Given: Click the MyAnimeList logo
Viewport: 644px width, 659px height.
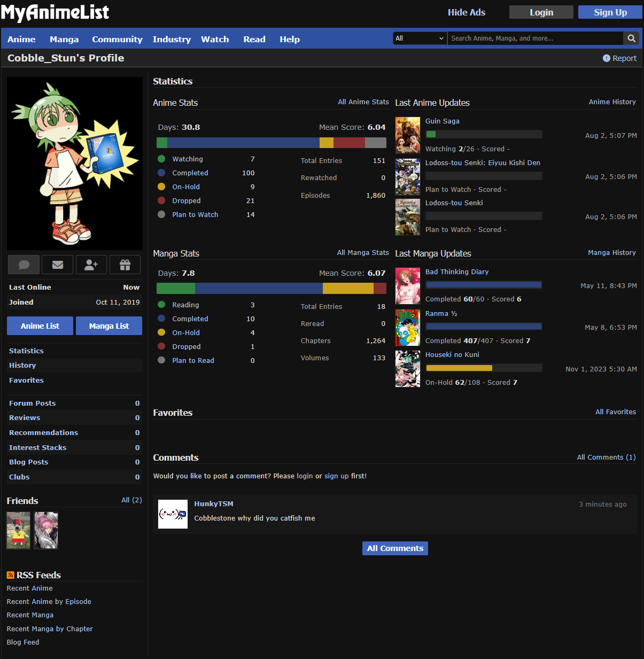Looking at the screenshot, I should pos(55,12).
